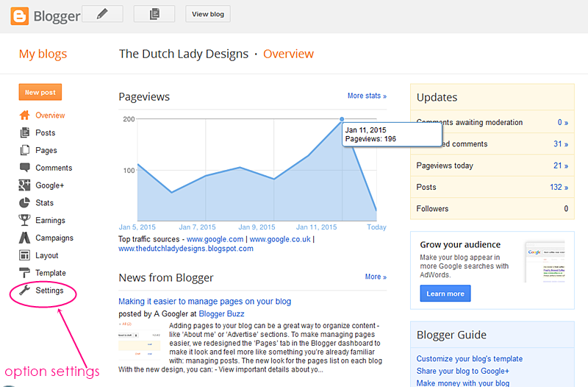
Task: Click the published comments count 31
Action: (x=561, y=143)
